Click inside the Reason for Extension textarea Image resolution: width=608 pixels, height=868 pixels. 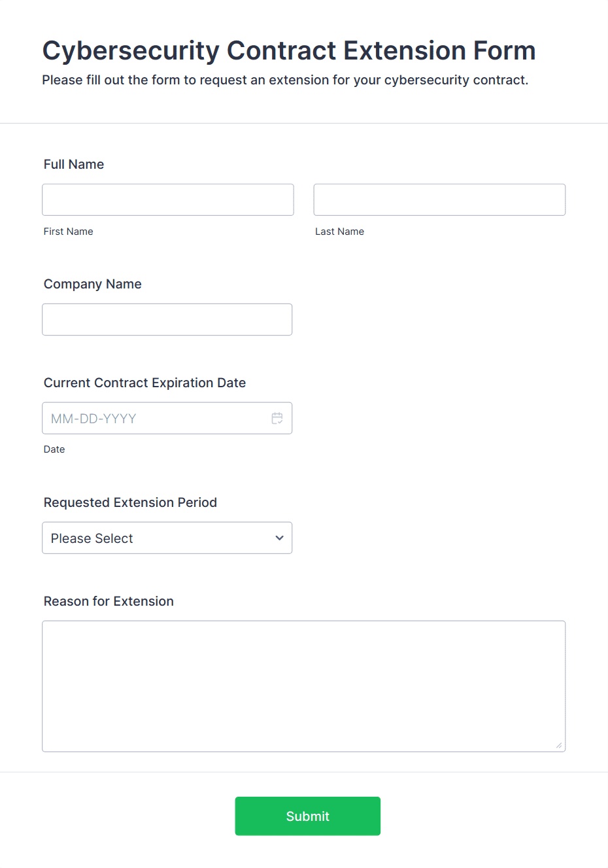click(x=303, y=686)
